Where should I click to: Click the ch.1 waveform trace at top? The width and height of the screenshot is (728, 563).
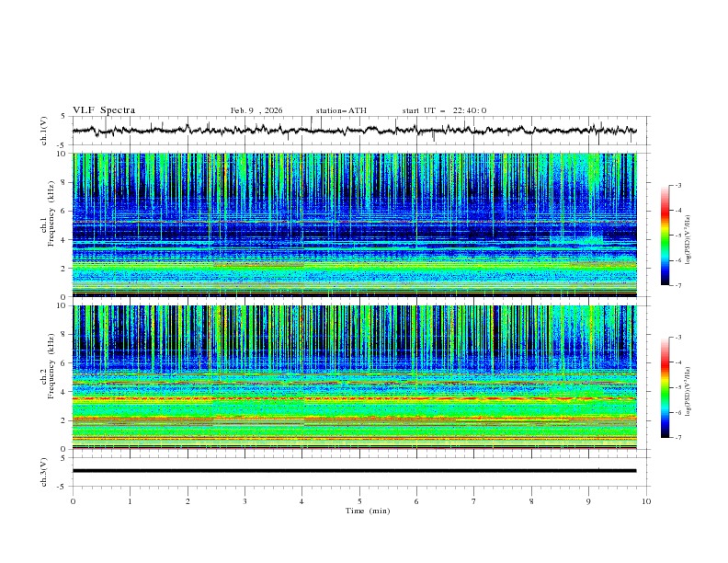(x=354, y=131)
